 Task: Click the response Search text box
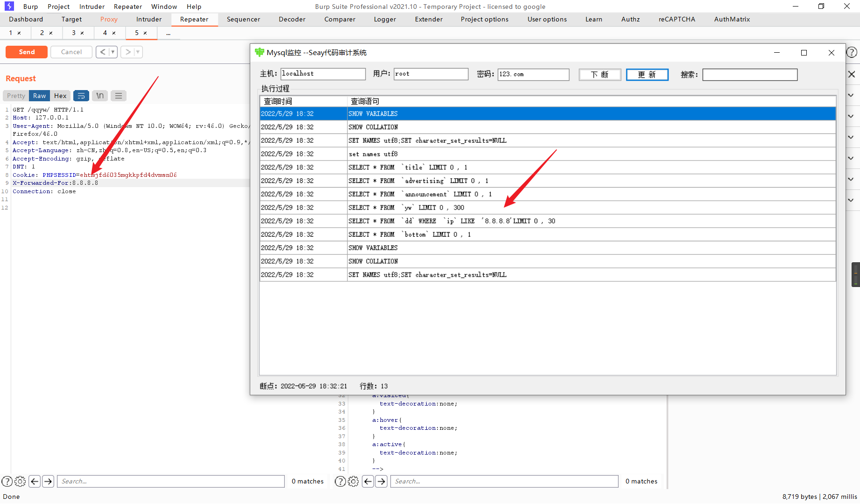[x=504, y=481]
